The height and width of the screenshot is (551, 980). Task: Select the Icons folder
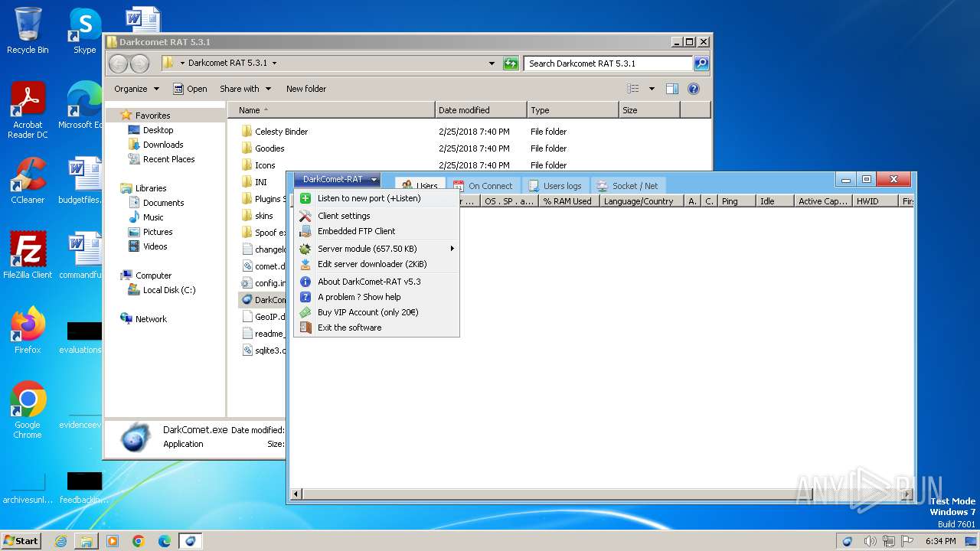point(265,165)
